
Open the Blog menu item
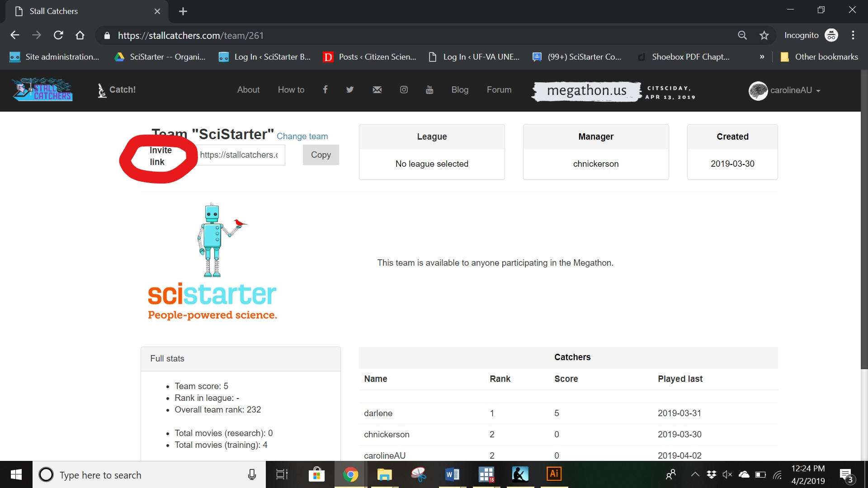point(460,90)
